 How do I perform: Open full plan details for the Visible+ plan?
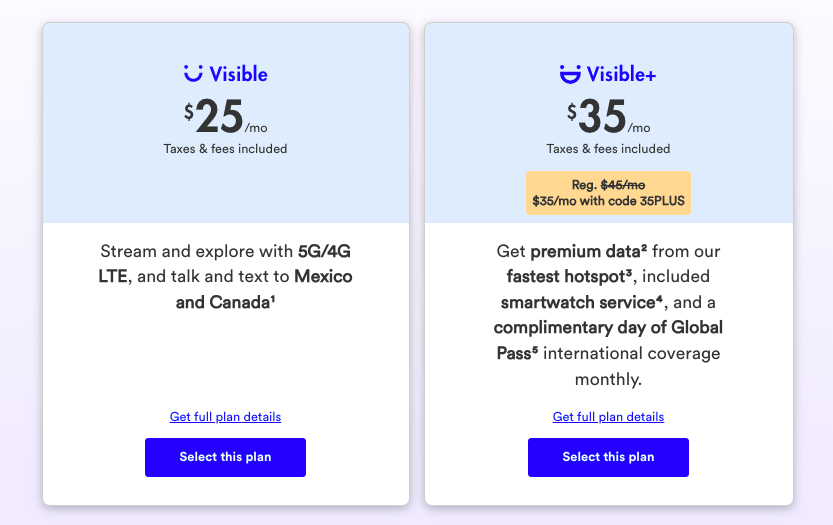(608, 417)
